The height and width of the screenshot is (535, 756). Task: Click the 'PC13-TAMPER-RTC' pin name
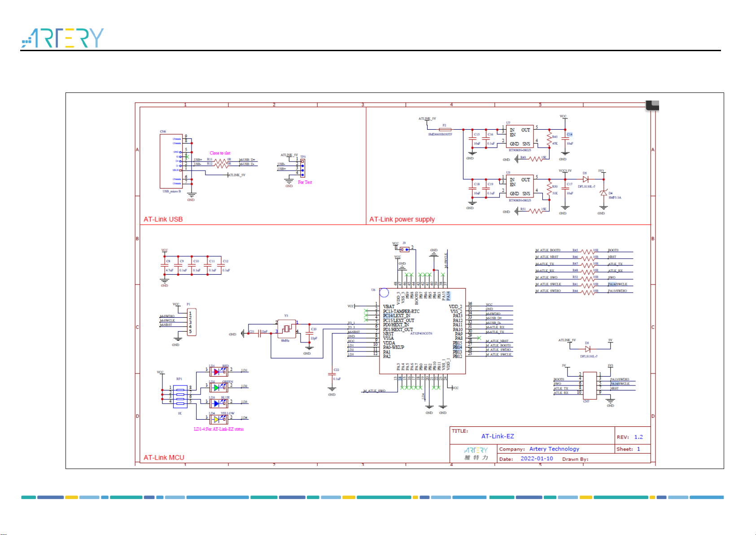(401, 311)
